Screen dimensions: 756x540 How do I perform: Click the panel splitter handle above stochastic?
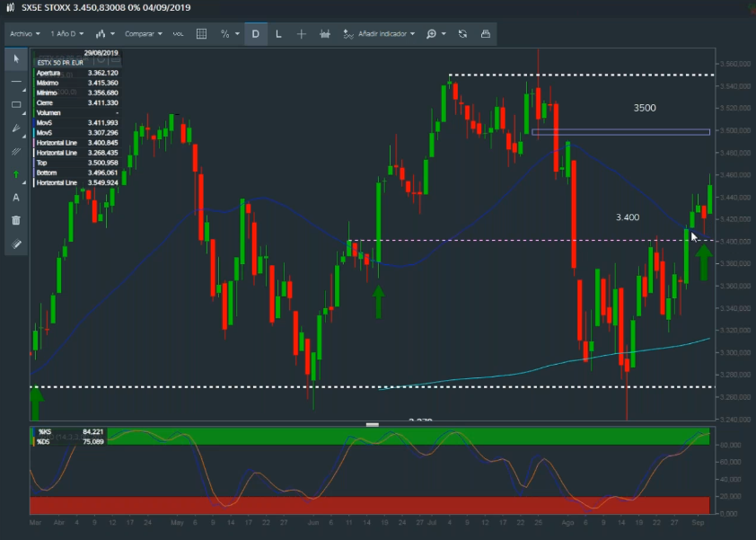(x=373, y=425)
